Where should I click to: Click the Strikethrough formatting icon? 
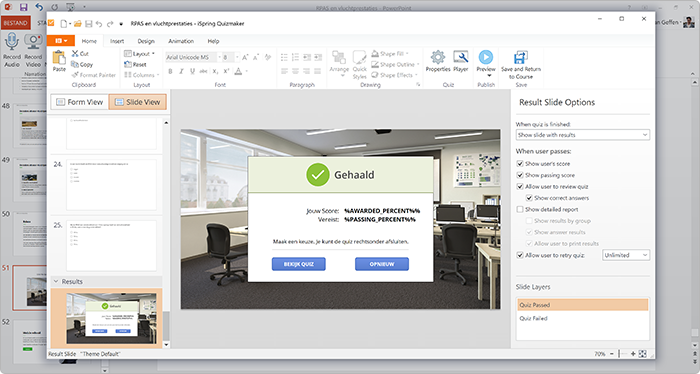[204, 71]
